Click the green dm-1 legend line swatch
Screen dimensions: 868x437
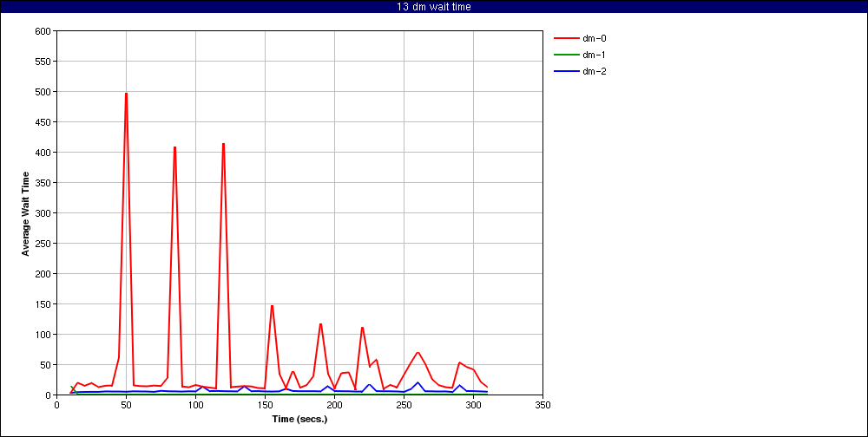[566, 55]
